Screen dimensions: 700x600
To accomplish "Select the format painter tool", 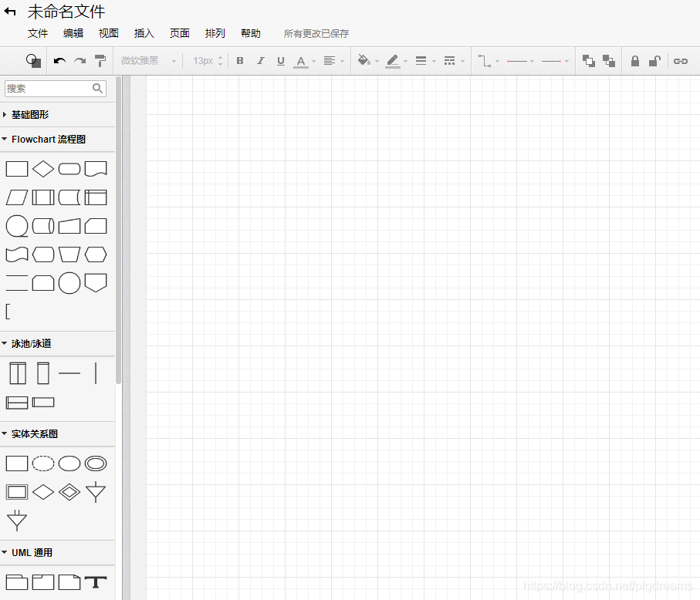I will [x=100, y=61].
